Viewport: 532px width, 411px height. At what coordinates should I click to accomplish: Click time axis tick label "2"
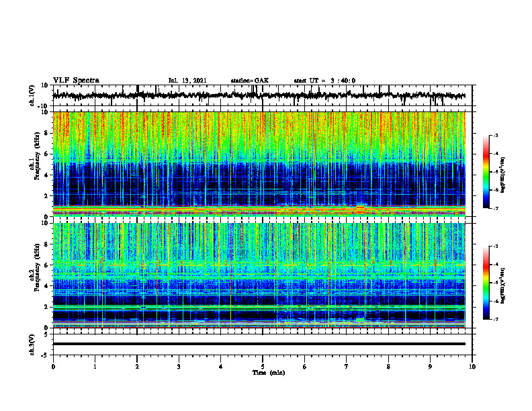click(137, 367)
